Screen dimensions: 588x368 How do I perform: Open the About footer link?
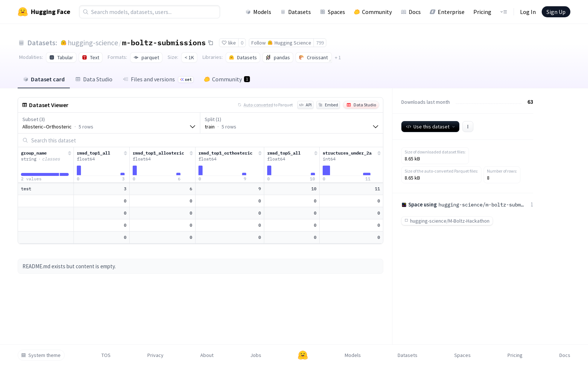point(207,355)
